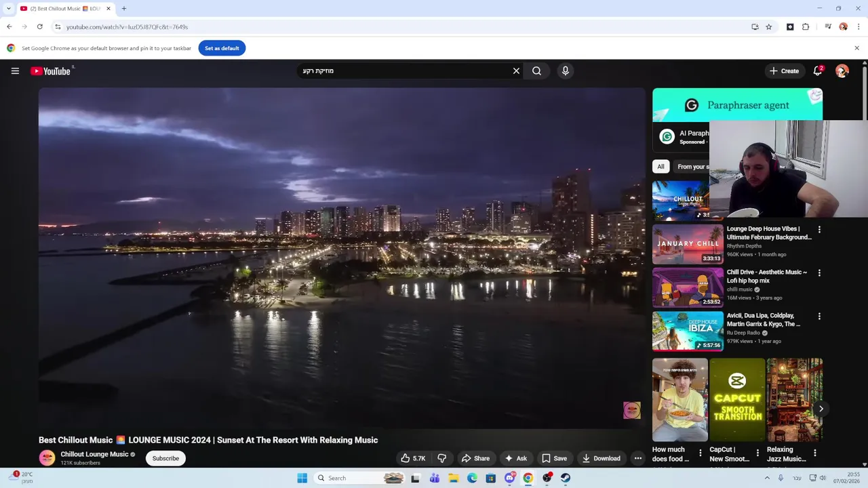Go to the YouTube home logo
Screen dimensions: 868x488
click(50, 70)
